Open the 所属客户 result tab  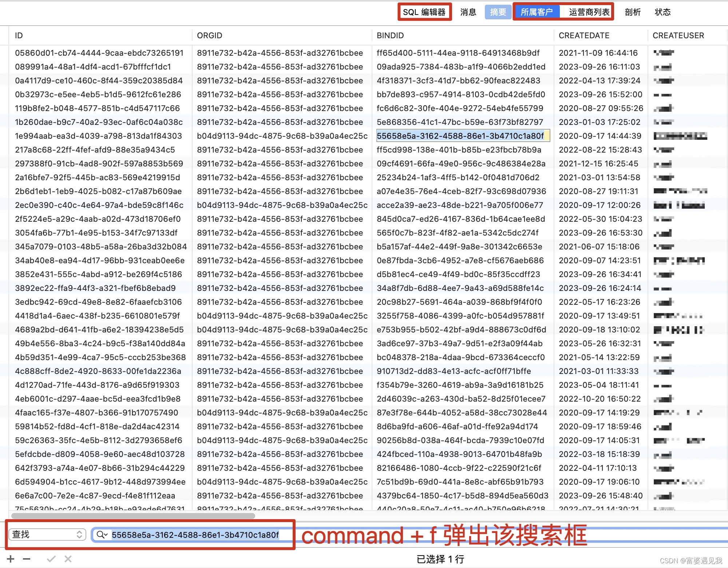(537, 12)
